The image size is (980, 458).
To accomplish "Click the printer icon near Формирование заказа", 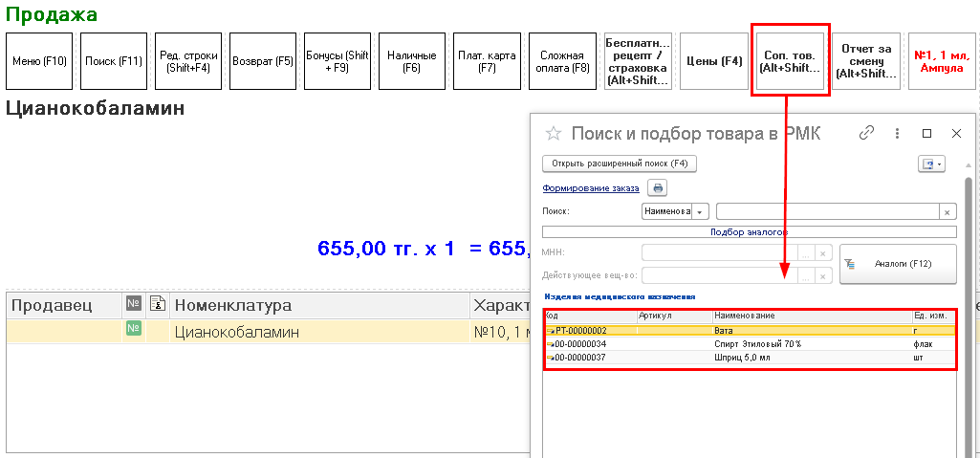I will click(657, 188).
